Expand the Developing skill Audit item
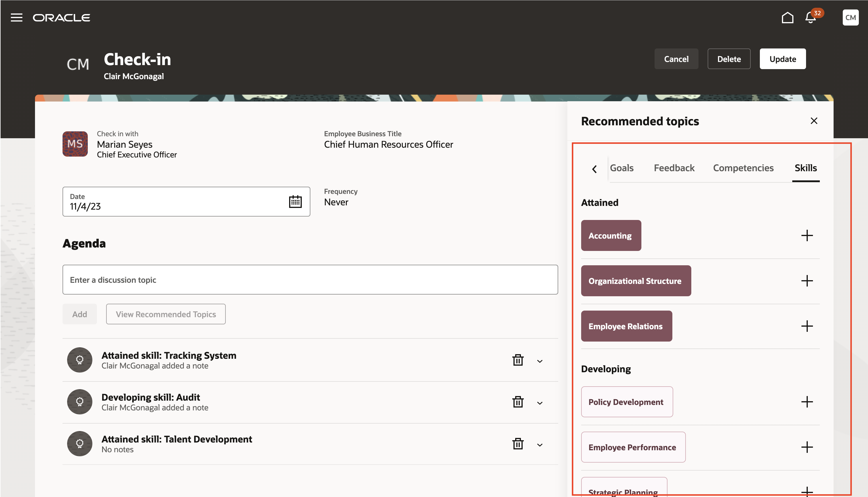Screen dimensions: 868x497 540,403
